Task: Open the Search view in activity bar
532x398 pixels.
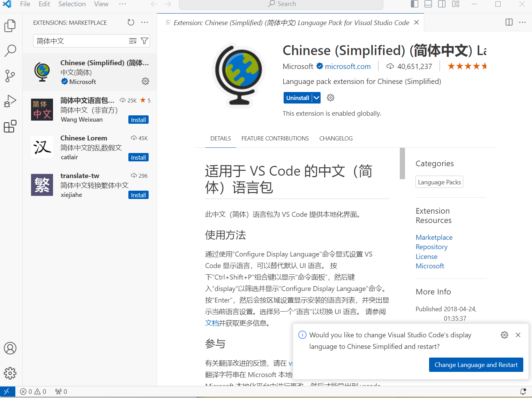Action: 10,51
